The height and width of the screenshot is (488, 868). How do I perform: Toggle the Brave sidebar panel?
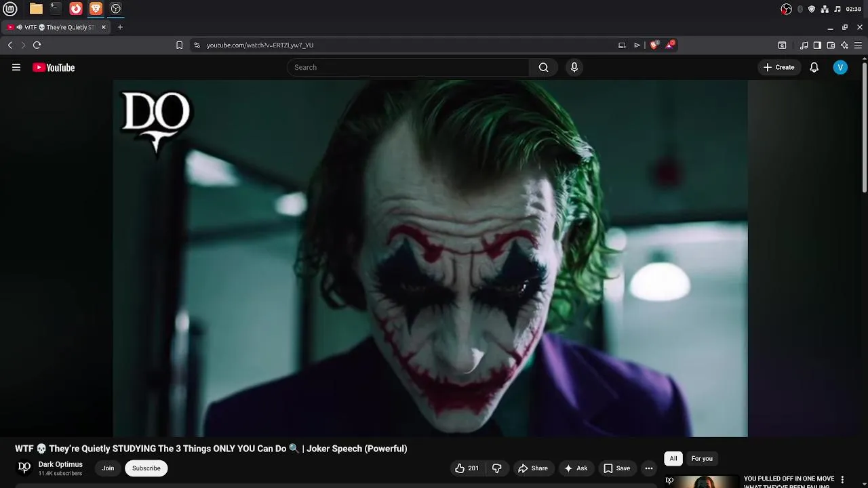click(x=817, y=45)
